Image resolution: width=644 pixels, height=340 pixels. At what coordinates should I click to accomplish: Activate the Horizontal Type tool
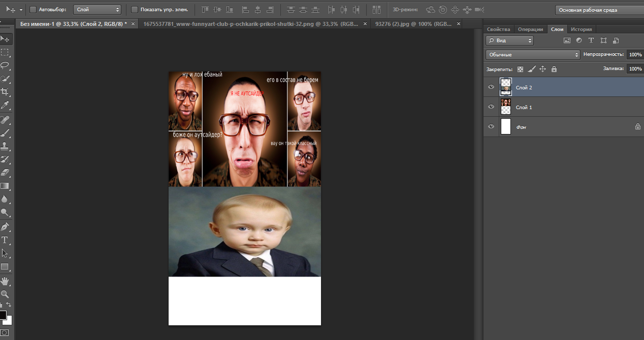click(x=5, y=240)
